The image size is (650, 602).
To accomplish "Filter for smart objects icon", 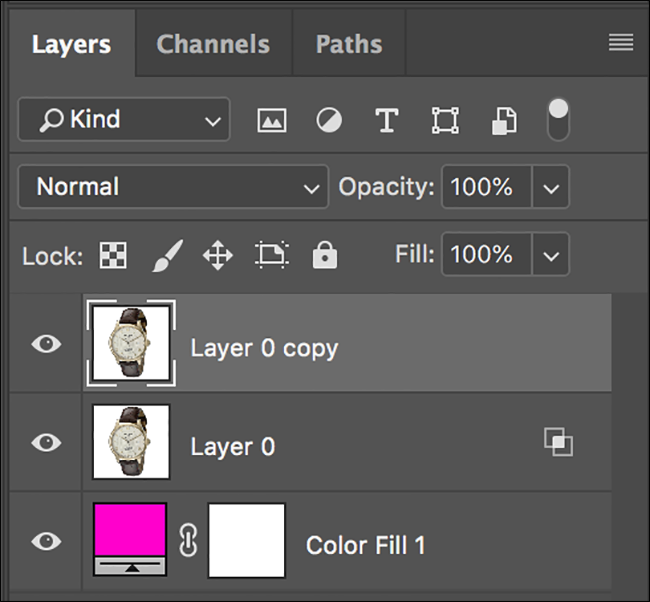I will point(502,121).
